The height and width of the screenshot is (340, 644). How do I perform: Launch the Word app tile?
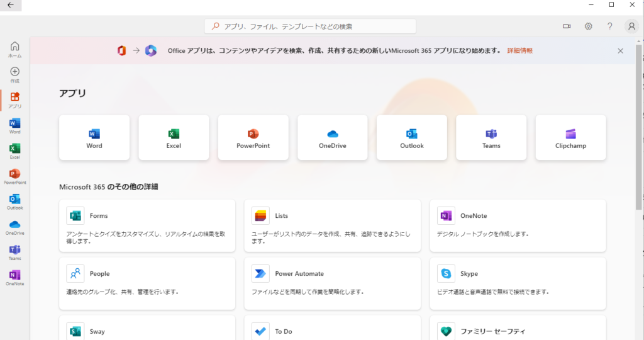[x=94, y=138]
